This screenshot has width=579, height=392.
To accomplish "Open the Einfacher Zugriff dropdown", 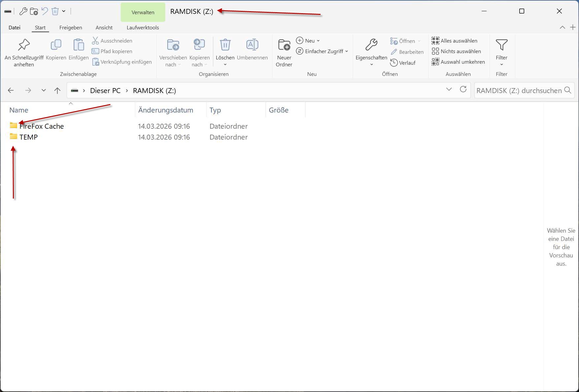I will pyautogui.click(x=322, y=51).
